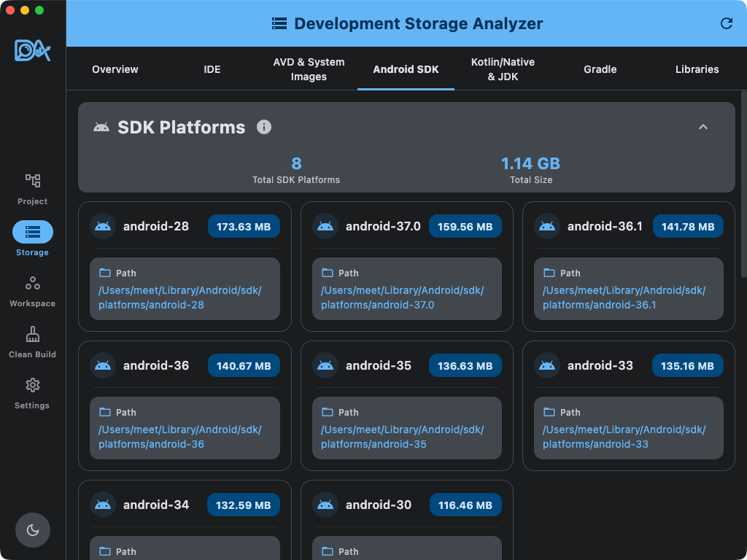Click the 159.56 MB size badge
The height and width of the screenshot is (560, 747).
[x=465, y=226]
